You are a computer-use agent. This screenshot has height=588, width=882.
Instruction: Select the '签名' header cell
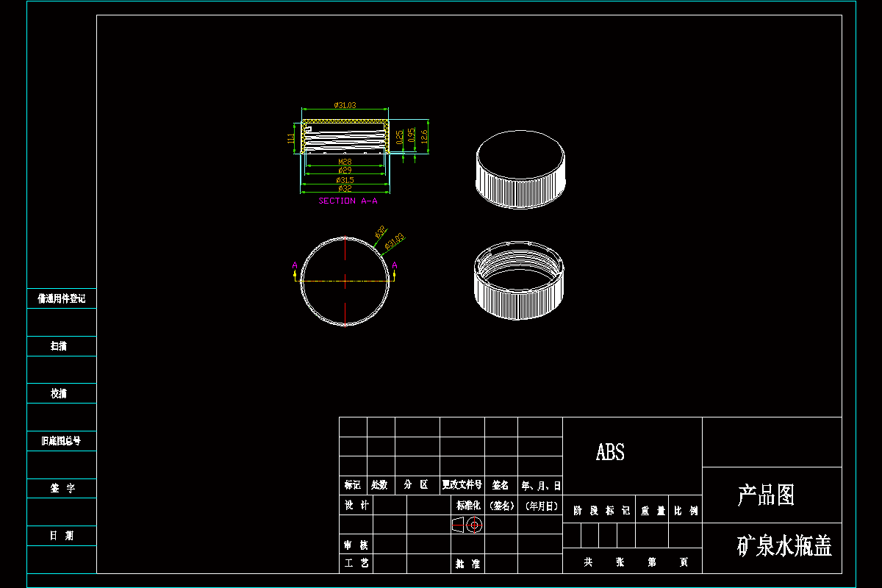tap(501, 485)
